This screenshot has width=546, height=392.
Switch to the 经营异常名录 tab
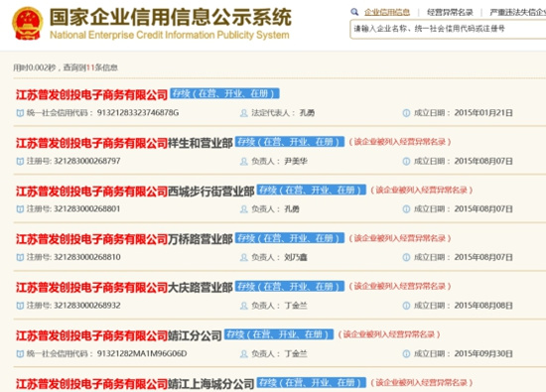point(450,13)
